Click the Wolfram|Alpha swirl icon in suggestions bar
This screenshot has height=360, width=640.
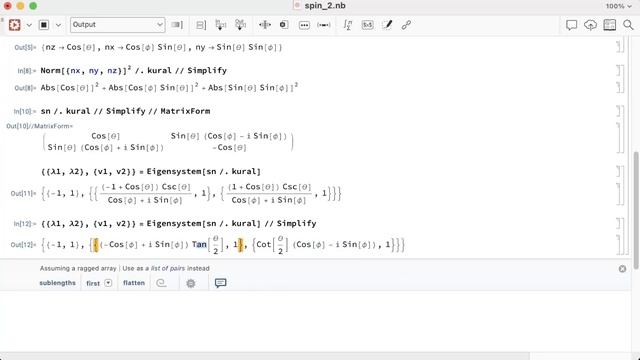[x=161, y=283]
